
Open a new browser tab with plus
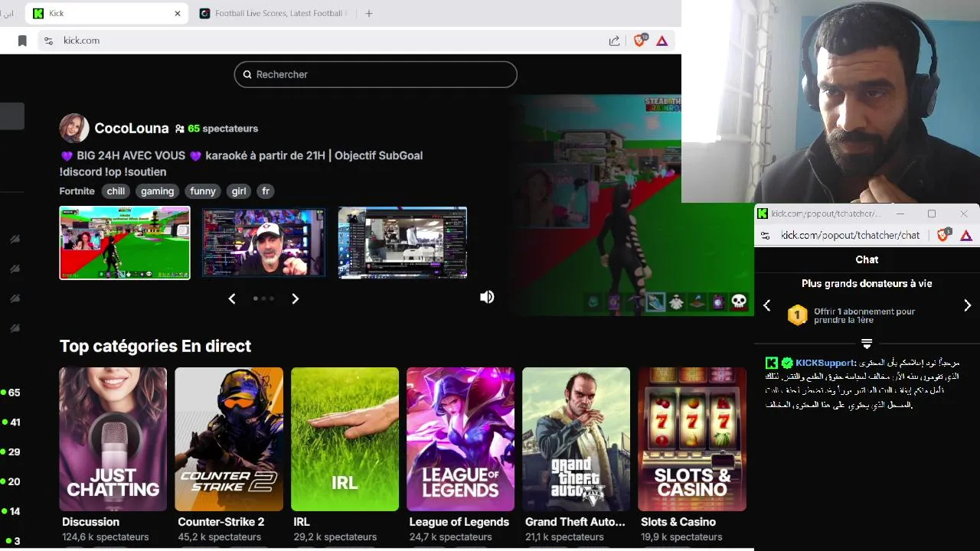(369, 13)
